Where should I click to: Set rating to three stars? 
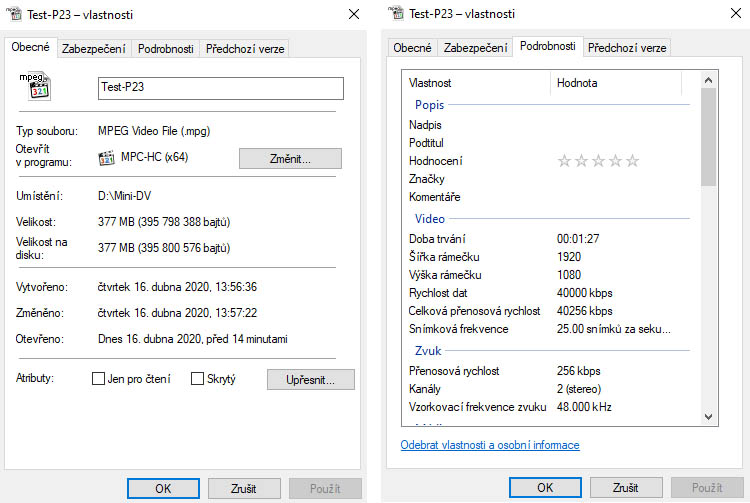click(598, 161)
